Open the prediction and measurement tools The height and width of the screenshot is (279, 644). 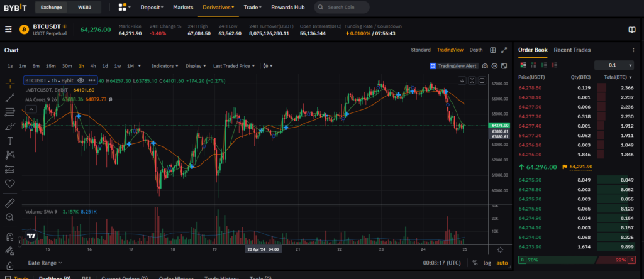click(x=10, y=169)
